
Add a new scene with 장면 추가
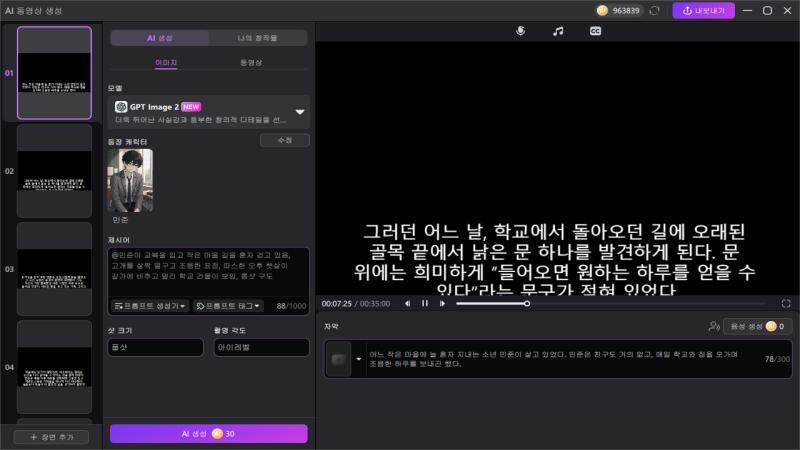[x=52, y=437]
